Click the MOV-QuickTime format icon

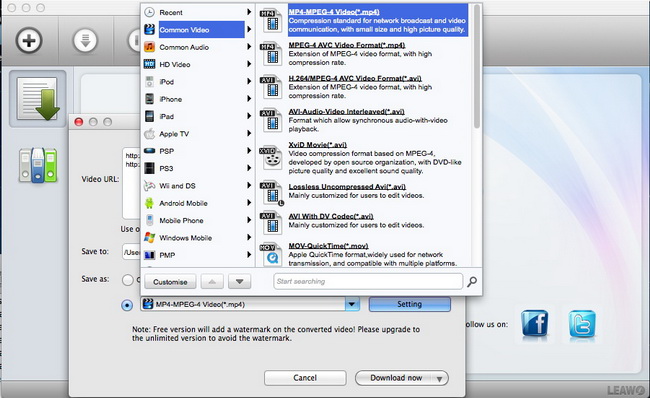tap(271, 254)
